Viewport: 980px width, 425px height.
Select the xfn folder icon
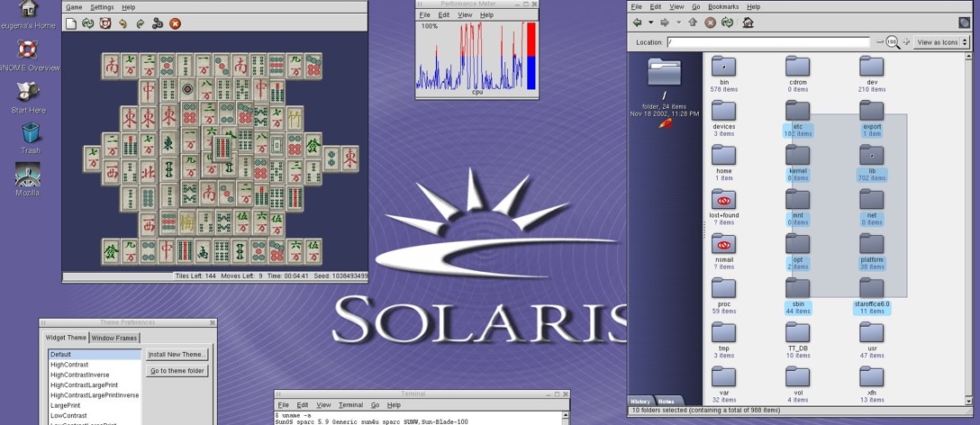pyautogui.click(x=871, y=377)
